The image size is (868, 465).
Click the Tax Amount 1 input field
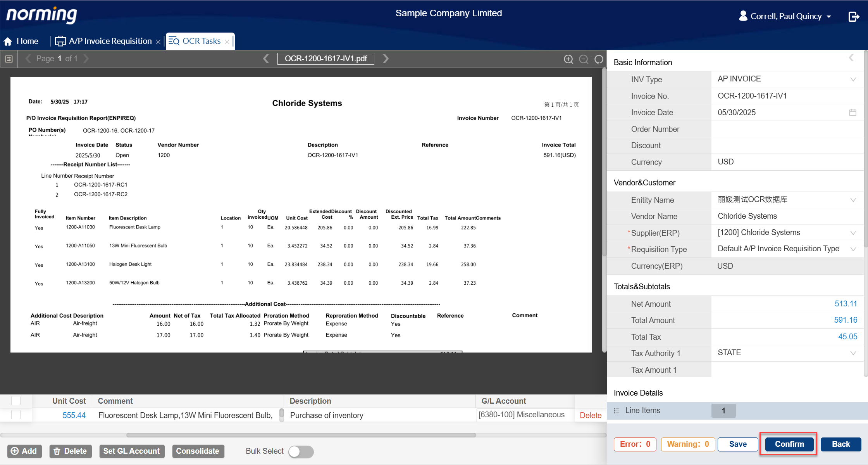[x=787, y=370]
